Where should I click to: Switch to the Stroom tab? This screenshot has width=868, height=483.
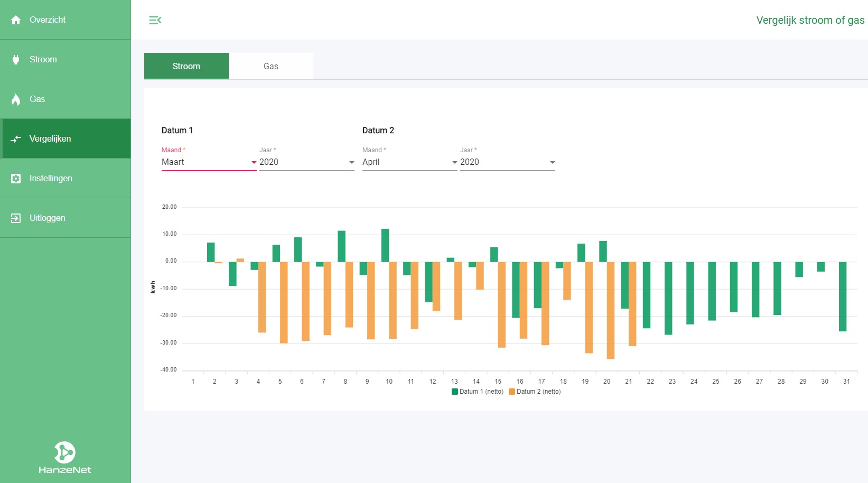[186, 66]
